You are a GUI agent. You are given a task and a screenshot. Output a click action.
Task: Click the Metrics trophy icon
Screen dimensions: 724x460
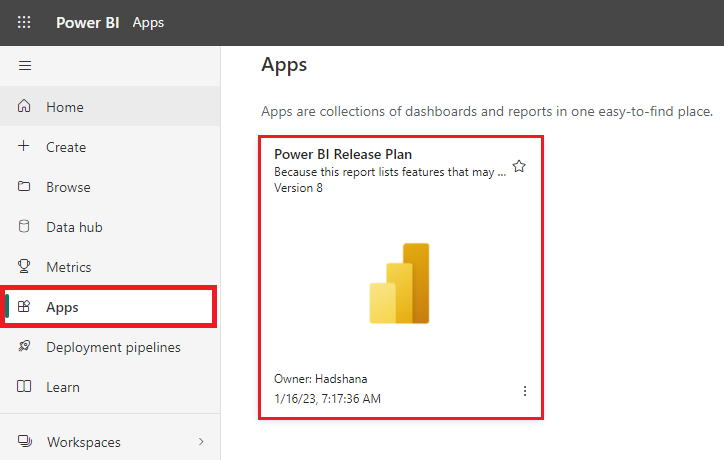point(24,266)
